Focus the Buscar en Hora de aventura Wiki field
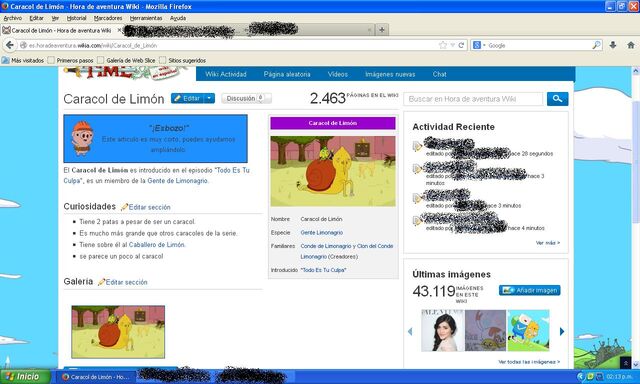 point(473,99)
